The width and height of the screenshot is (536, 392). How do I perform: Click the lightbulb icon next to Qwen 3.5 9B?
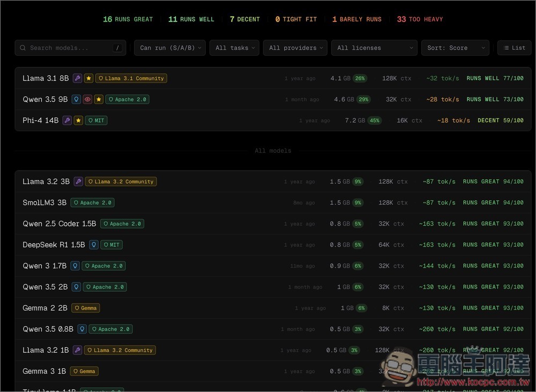click(76, 99)
